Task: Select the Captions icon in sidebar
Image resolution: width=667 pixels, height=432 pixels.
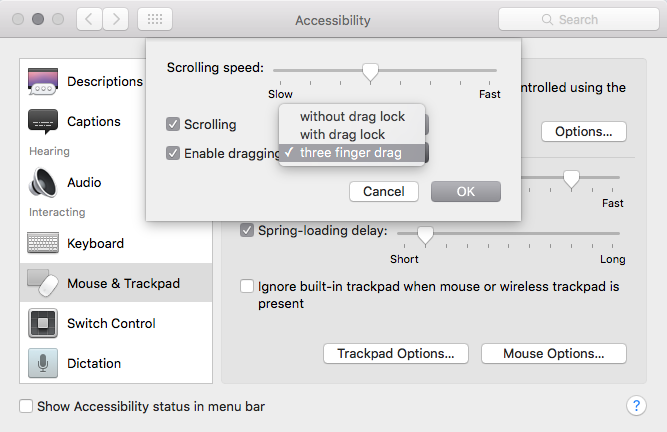Action: coord(43,122)
